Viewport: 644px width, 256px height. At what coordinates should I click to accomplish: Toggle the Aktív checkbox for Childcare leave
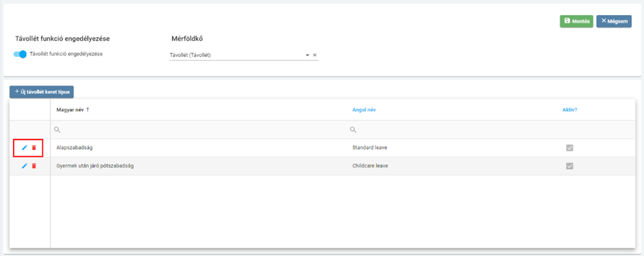569,166
